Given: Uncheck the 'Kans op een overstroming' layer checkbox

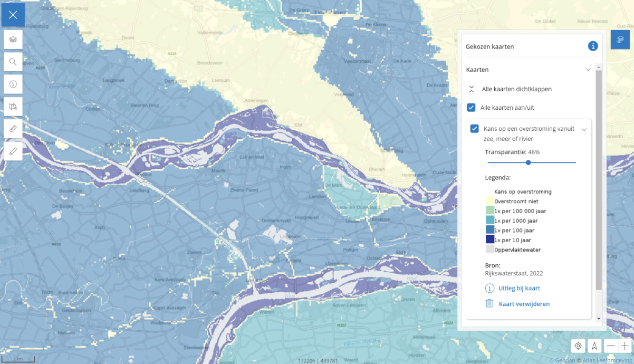Looking at the screenshot, I should click(x=475, y=129).
